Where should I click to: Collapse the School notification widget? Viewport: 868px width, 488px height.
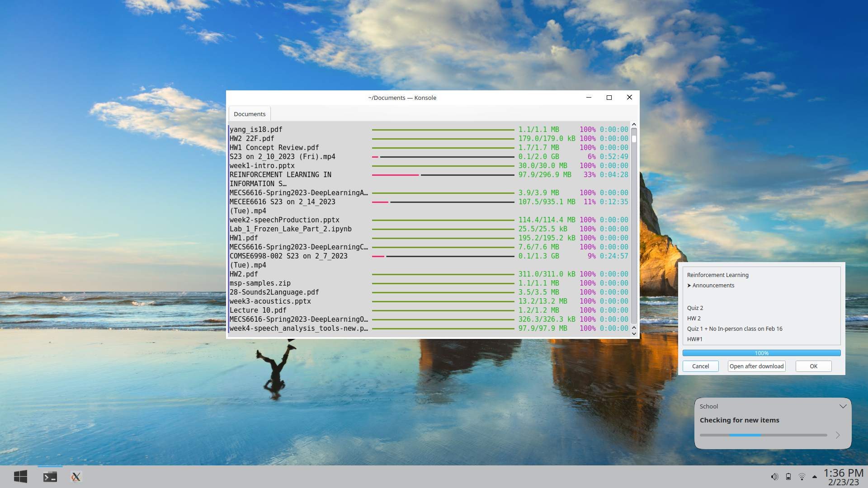point(843,406)
